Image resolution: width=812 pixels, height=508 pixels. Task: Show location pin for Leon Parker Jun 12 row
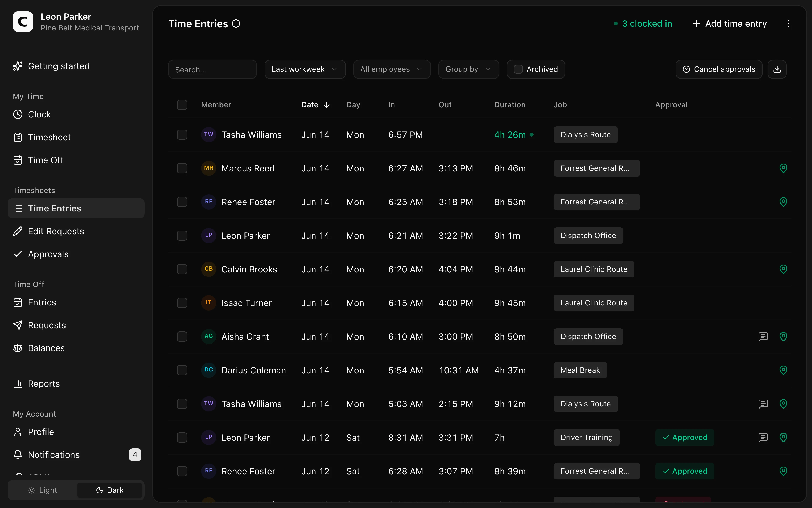coord(783,437)
